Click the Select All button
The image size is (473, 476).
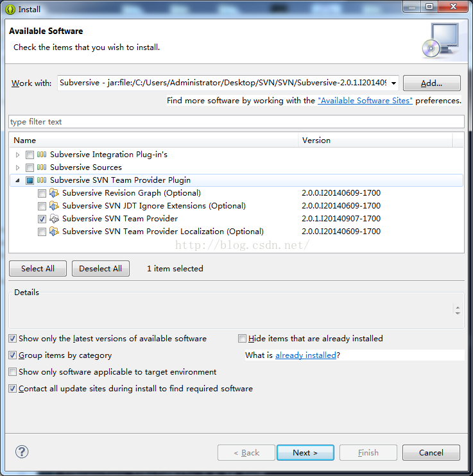pyautogui.click(x=38, y=269)
